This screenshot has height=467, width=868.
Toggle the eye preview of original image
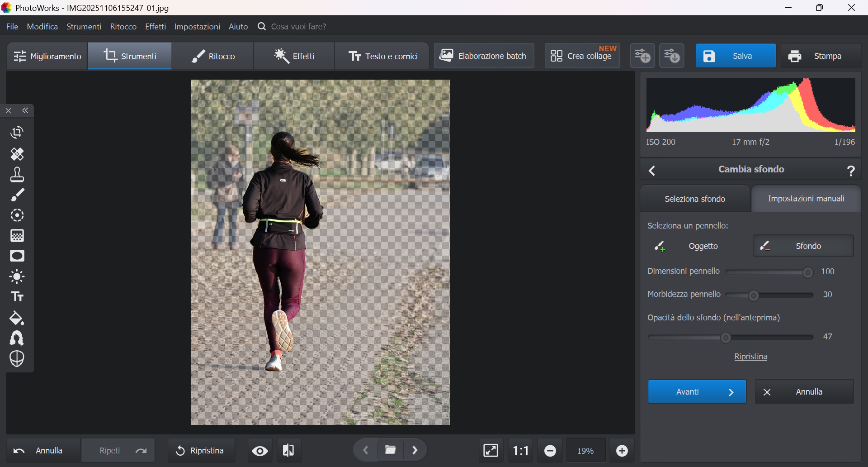point(260,451)
